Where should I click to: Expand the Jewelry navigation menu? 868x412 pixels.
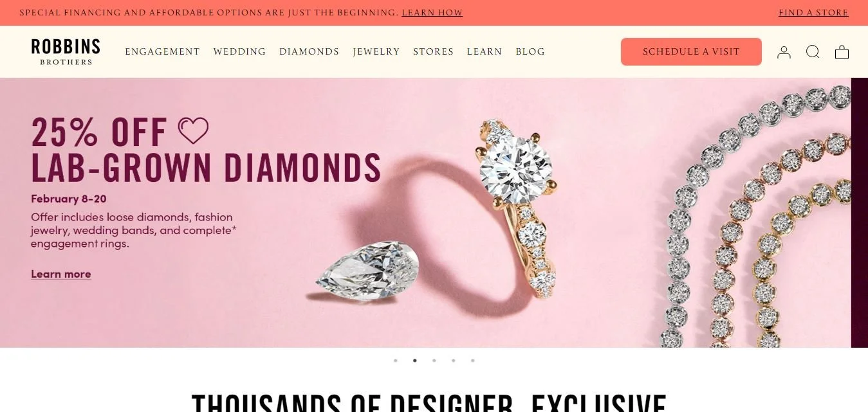376,52
